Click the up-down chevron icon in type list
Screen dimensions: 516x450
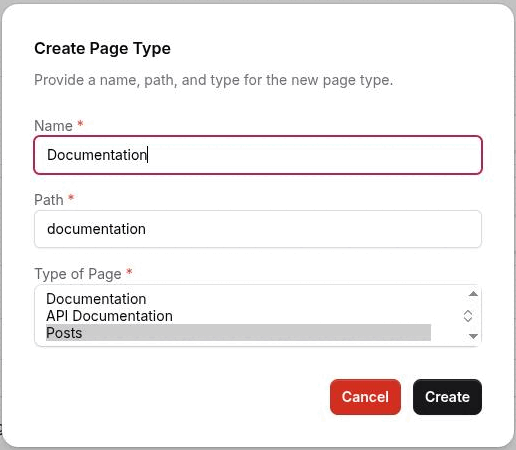(468, 316)
